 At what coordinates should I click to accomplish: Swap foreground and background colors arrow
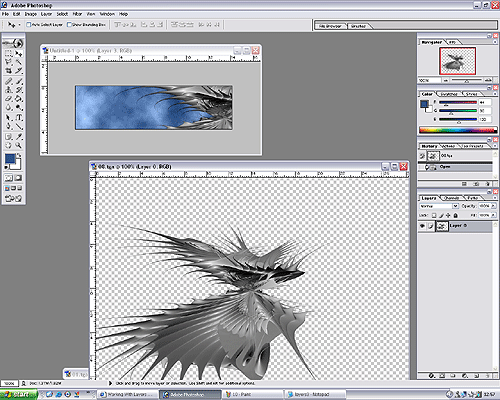pyautogui.click(x=19, y=155)
